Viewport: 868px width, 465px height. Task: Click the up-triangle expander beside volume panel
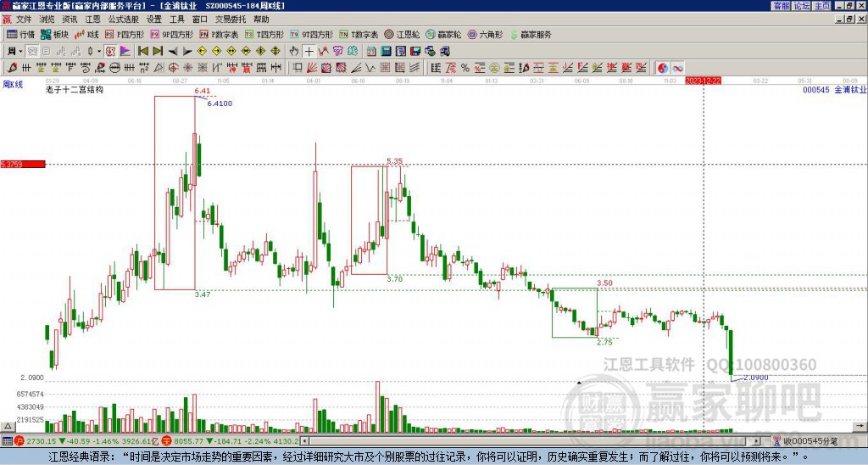click(7, 426)
